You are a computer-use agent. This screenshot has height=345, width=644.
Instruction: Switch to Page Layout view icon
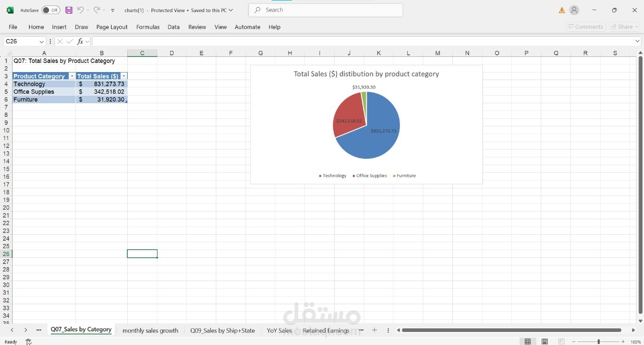tap(544, 341)
